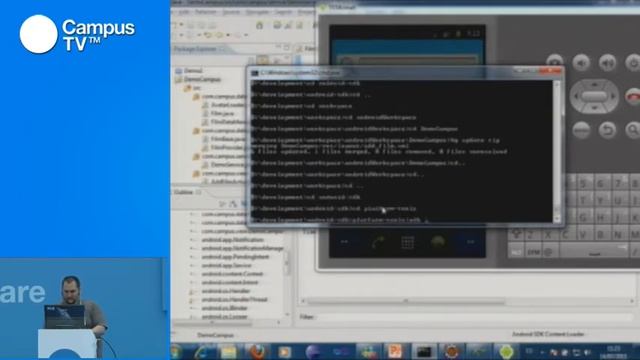Viewport: 640px width, 360px height.
Task: Select the DemoCampus project in Package Explorer
Action: tap(202, 79)
